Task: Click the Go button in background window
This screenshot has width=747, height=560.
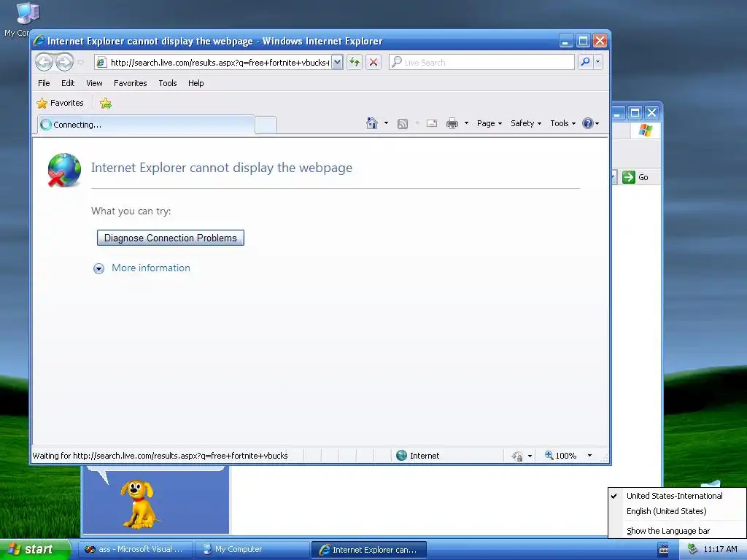Action: 635,177
